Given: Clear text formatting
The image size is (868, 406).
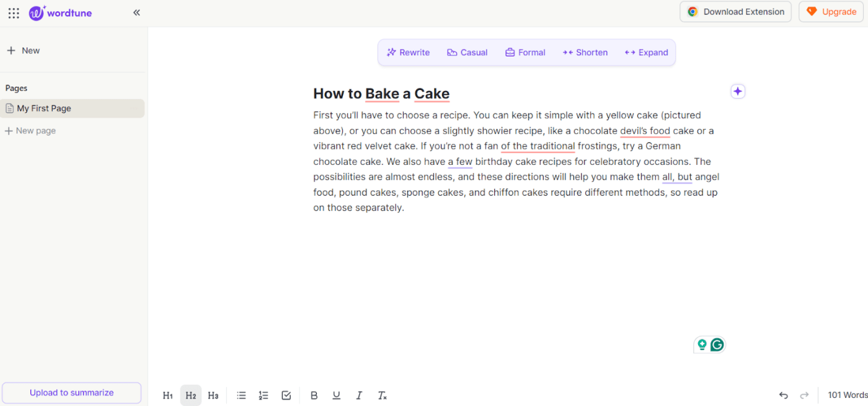Looking at the screenshot, I should [x=382, y=395].
